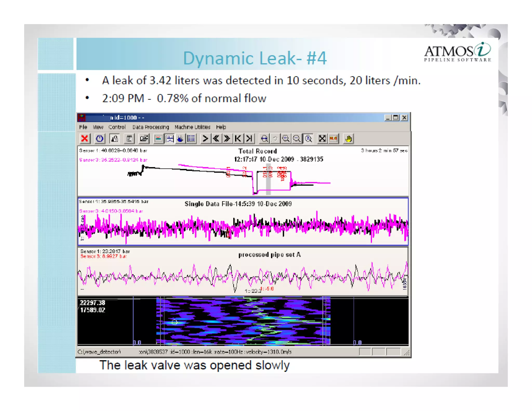Jump to the last record arrow
This screenshot has height=411, width=532.
(249, 138)
